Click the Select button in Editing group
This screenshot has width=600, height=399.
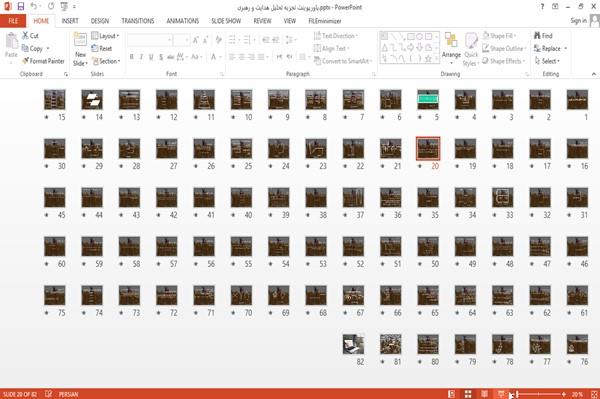click(547, 61)
